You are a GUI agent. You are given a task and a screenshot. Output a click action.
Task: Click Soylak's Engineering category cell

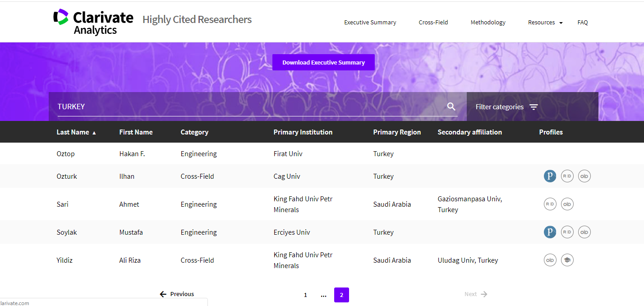click(198, 232)
